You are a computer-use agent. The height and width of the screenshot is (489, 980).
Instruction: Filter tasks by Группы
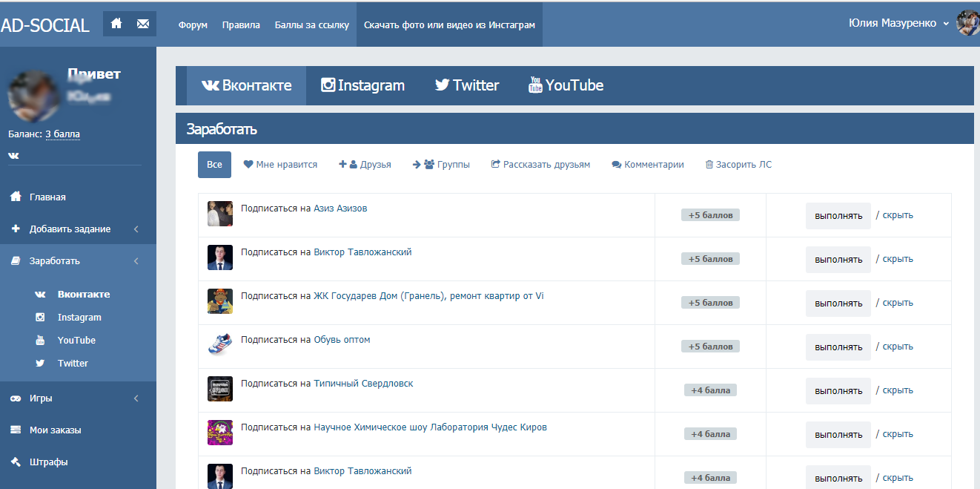(441, 165)
